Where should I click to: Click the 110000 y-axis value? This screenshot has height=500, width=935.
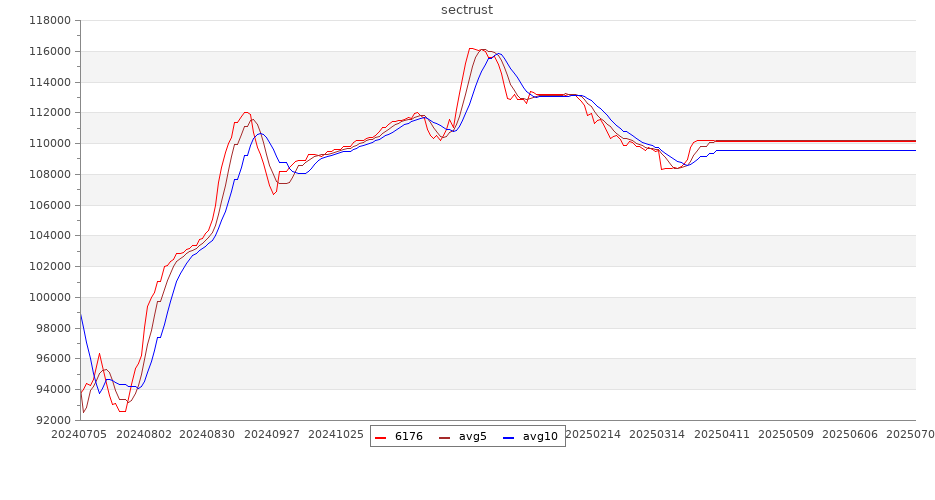pyautogui.click(x=49, y=144)
